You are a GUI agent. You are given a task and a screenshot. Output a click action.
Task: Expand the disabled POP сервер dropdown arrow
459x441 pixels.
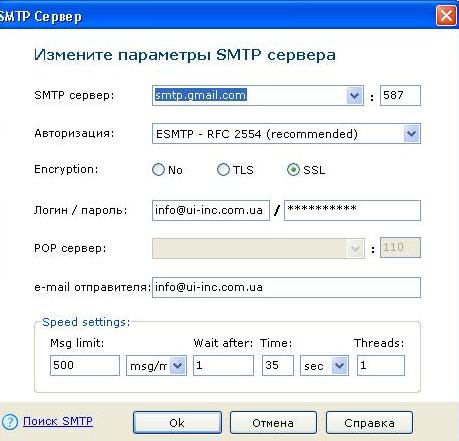[355, 248]
